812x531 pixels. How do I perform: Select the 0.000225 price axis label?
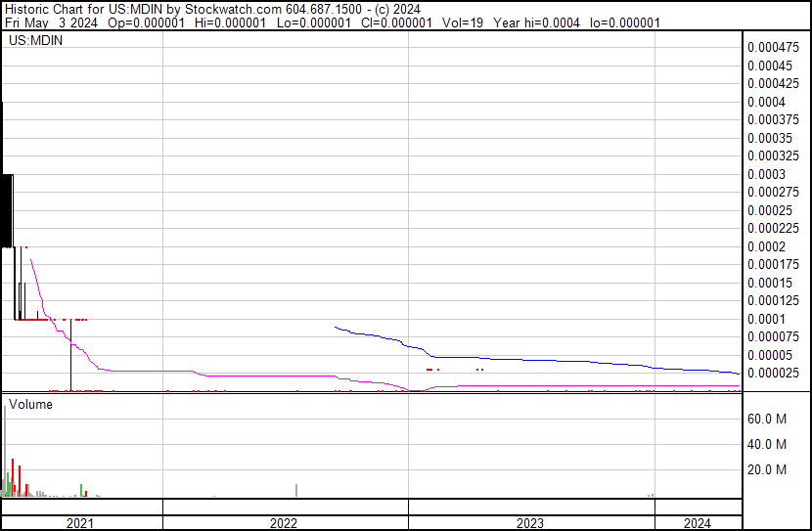click(773, 228)
